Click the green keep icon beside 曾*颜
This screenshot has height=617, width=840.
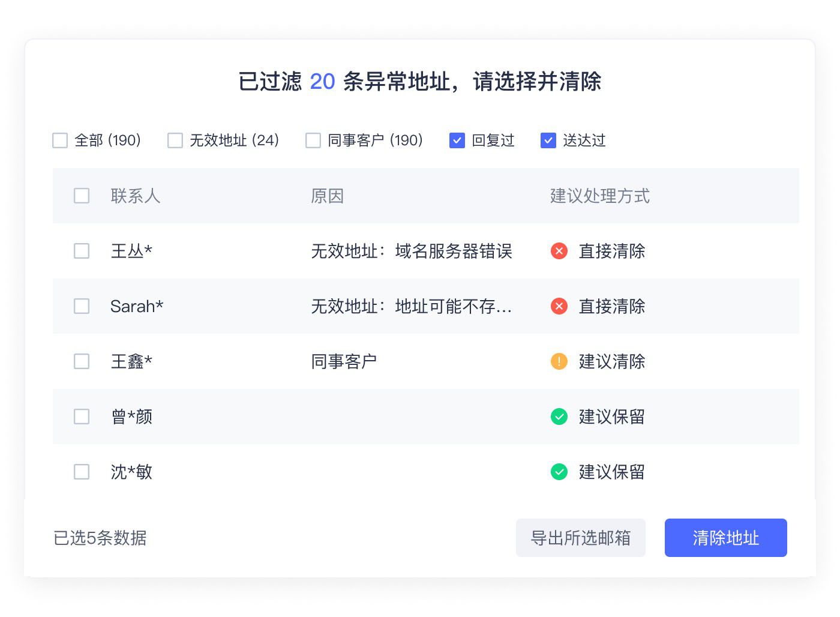(x=559, y=417)
